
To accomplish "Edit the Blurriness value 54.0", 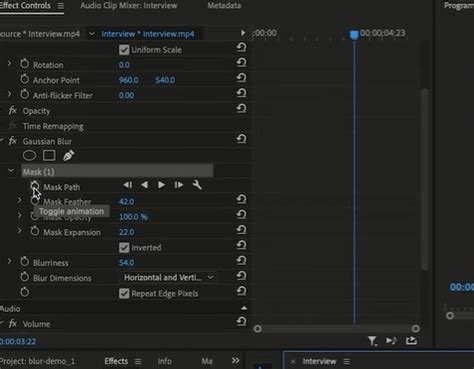I will tap(126, 263).
